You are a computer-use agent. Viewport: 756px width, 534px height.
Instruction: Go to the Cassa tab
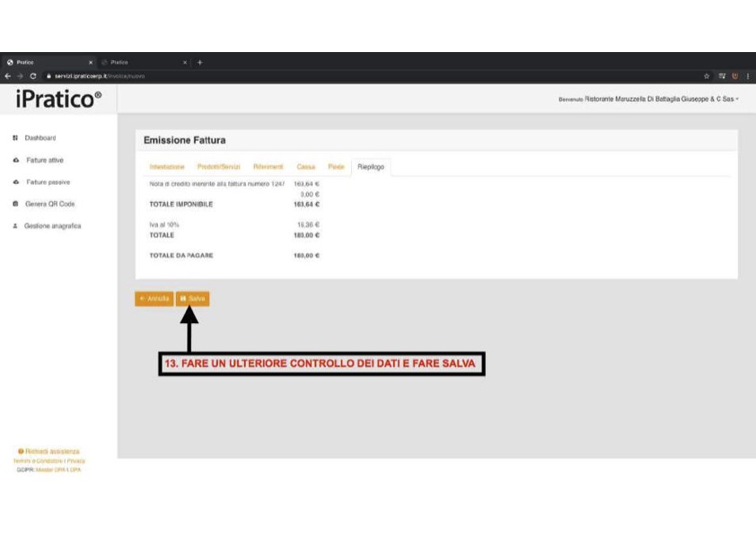[x=305, y=167]
